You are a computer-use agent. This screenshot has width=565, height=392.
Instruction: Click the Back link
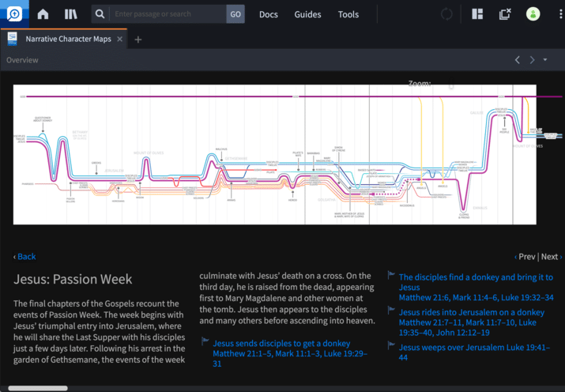pos(25,256)
